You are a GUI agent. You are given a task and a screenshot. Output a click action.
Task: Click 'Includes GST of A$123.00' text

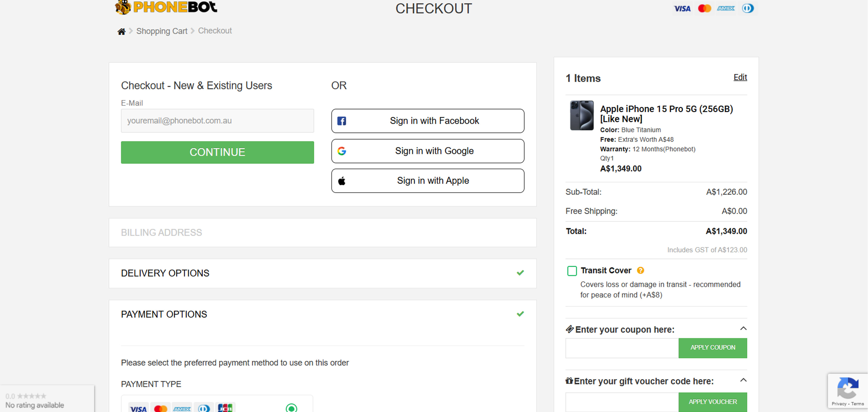pos(707,250)
